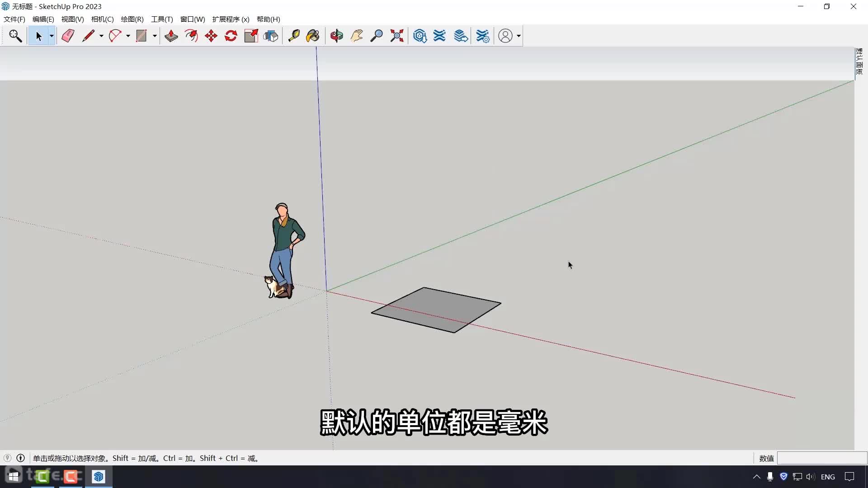This screenshot has width=868, height=488.
Task: Click the 数值 measurements input box
Action: [821, 458]
